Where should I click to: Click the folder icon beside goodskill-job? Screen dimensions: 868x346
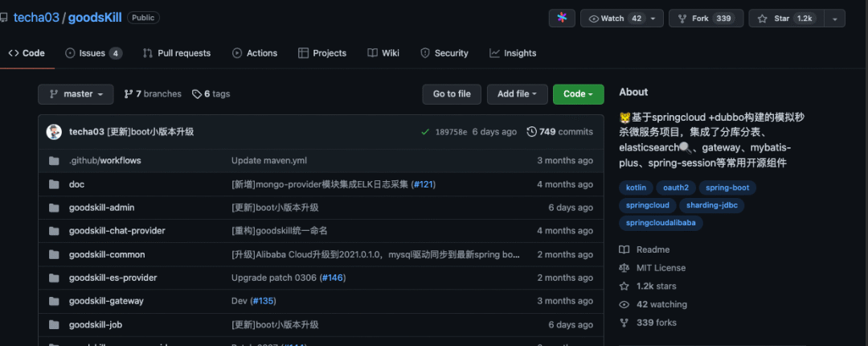click(x=54, y=324)
